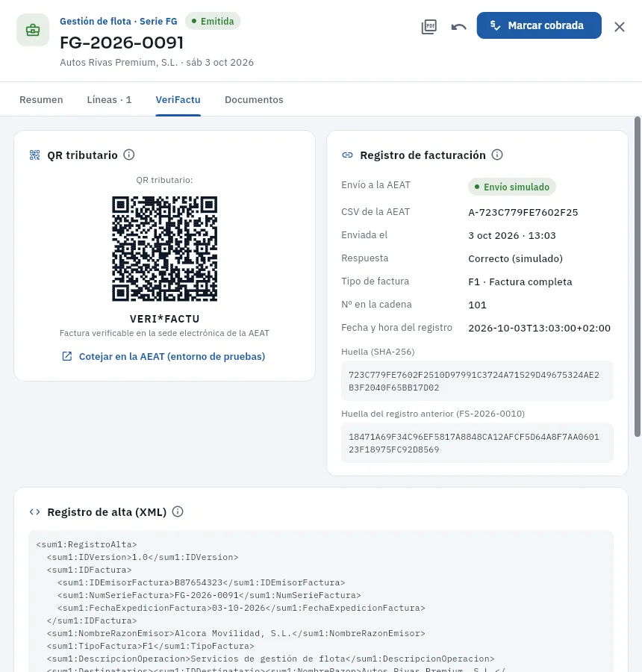Click the previous record hash box

(477, 443)
